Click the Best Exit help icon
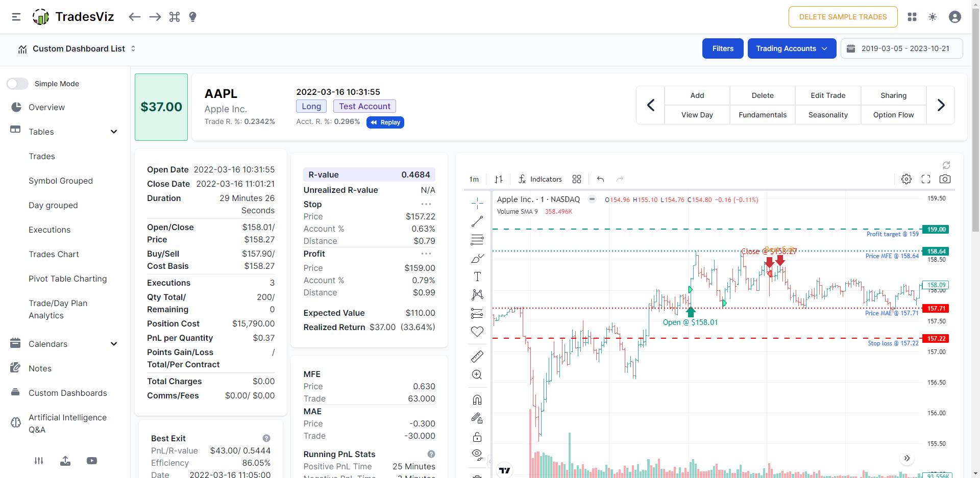This screenshot has width=980, height=478. click(x=266, y=438)
